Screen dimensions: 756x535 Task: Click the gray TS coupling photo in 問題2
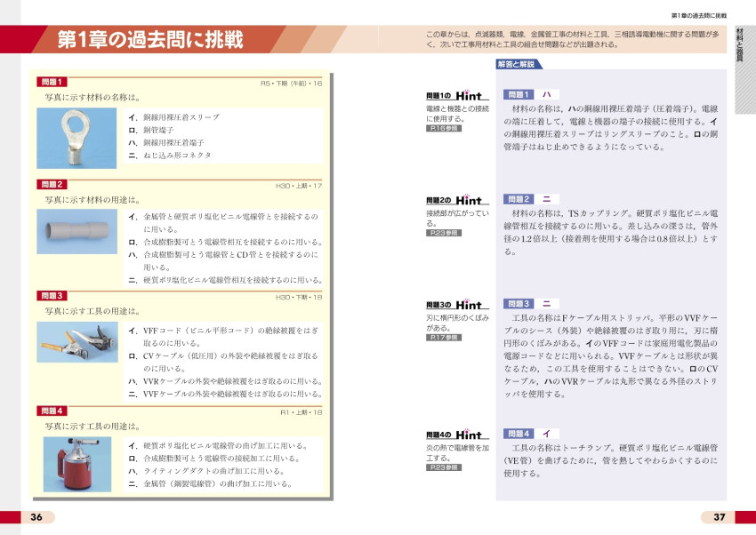point(77,233)
